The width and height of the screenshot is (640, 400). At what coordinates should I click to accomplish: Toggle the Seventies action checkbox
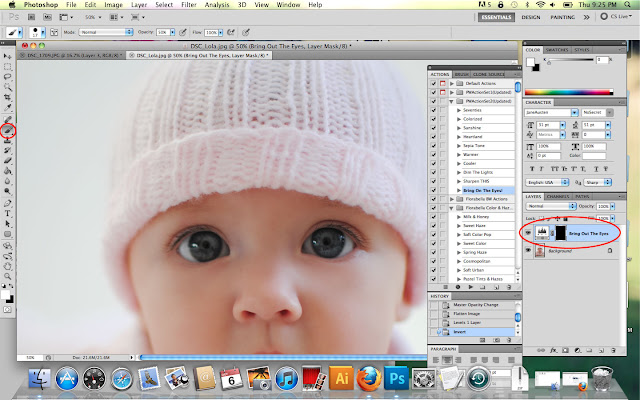[x=433, y=110]
